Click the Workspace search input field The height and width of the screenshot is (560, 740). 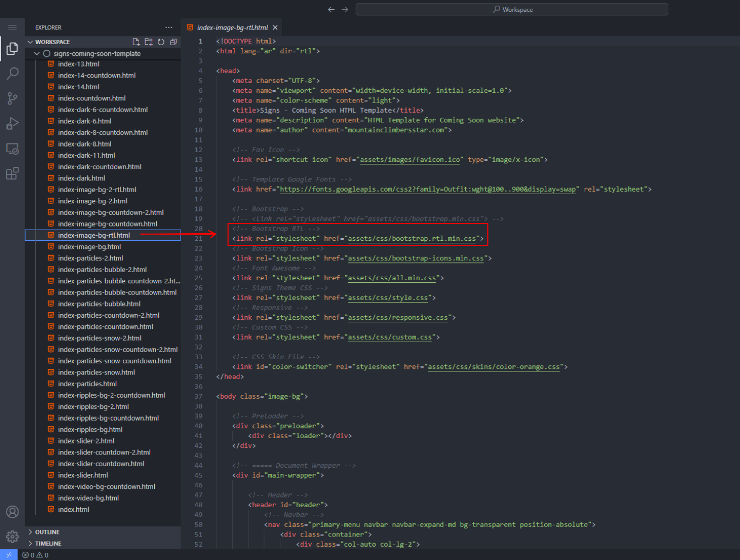click(511, 10)
